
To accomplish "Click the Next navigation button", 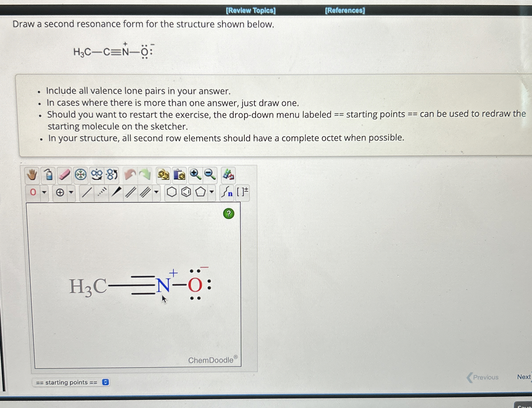I will 524,377.
